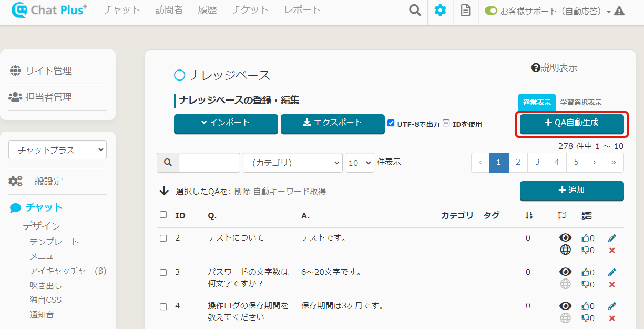Image resolution: width=644 pixels, height=329 pixels.
Task: Click the エクスポート button
Action: click(332, 123)
